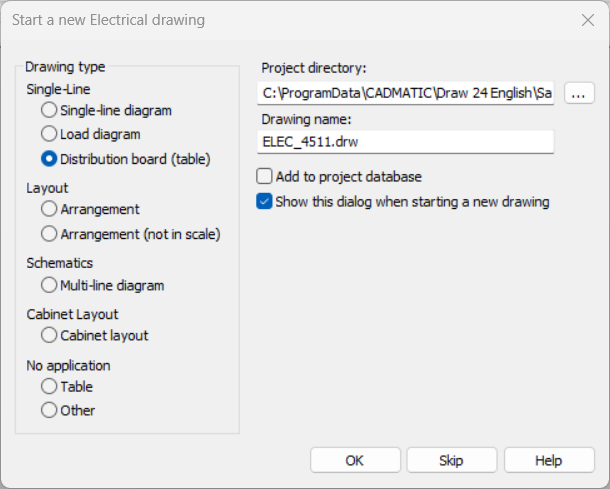610x489 pixels.
Task: Click the Drawing name text field
Action: pyautogui.click(x=405, y=142)
